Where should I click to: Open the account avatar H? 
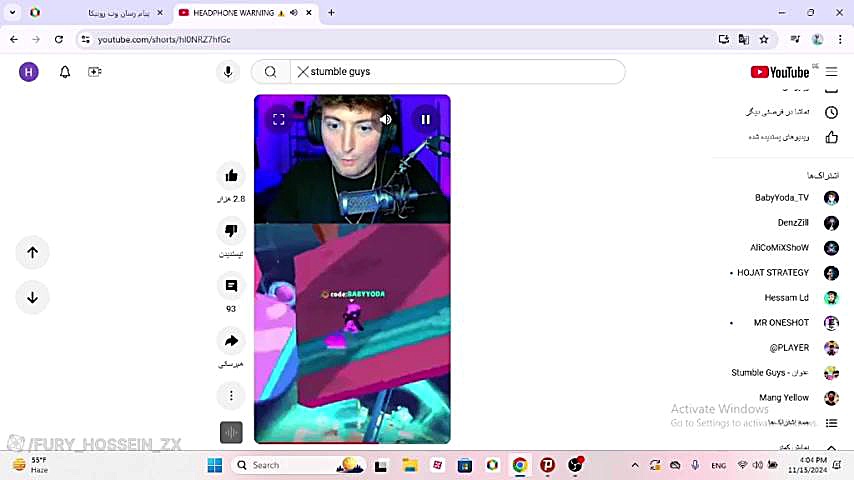[29, 71]
